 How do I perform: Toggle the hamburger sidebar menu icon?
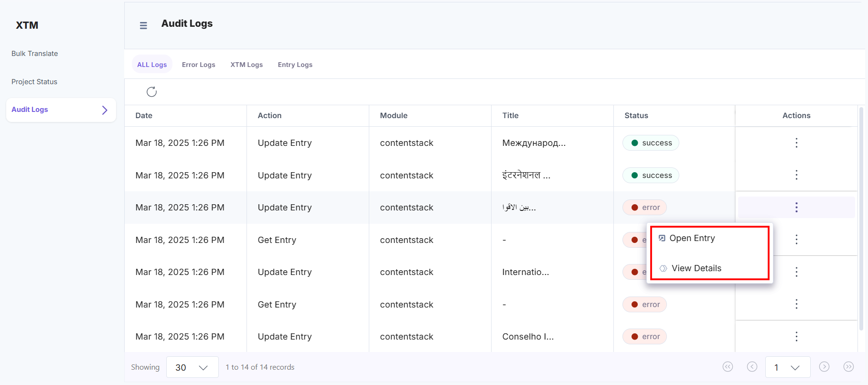[x=143, y=25]
